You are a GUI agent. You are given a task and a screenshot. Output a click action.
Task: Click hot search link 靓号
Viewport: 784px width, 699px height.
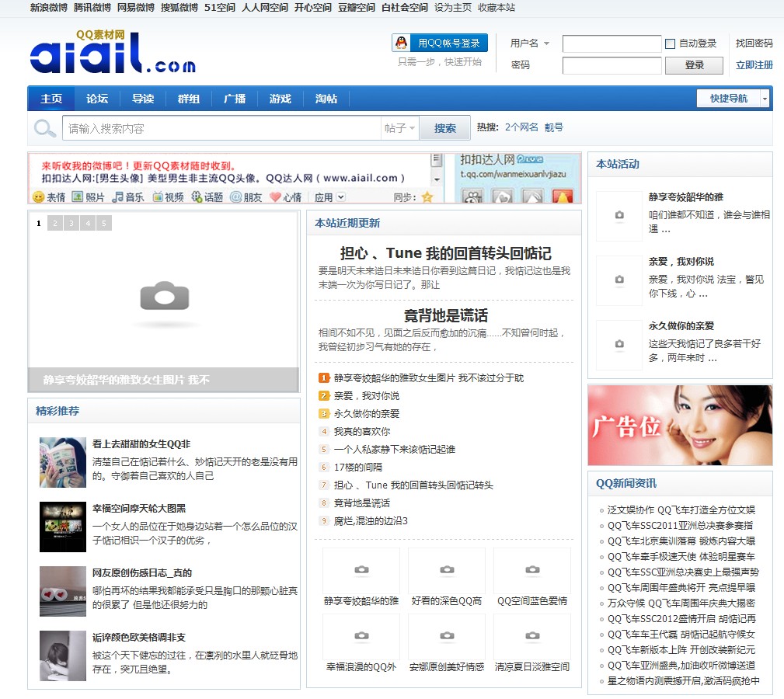(x=553, y=127)
